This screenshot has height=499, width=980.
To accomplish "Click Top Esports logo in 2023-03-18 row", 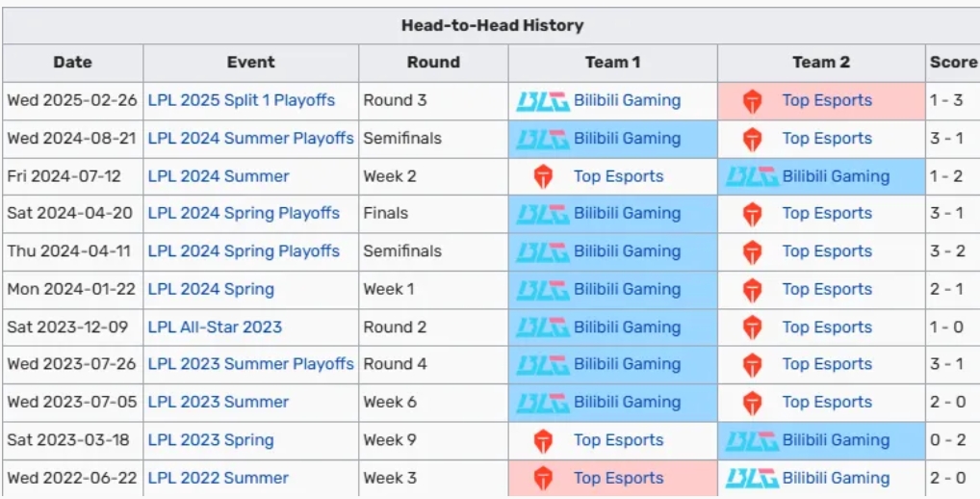I will (544, 441).
